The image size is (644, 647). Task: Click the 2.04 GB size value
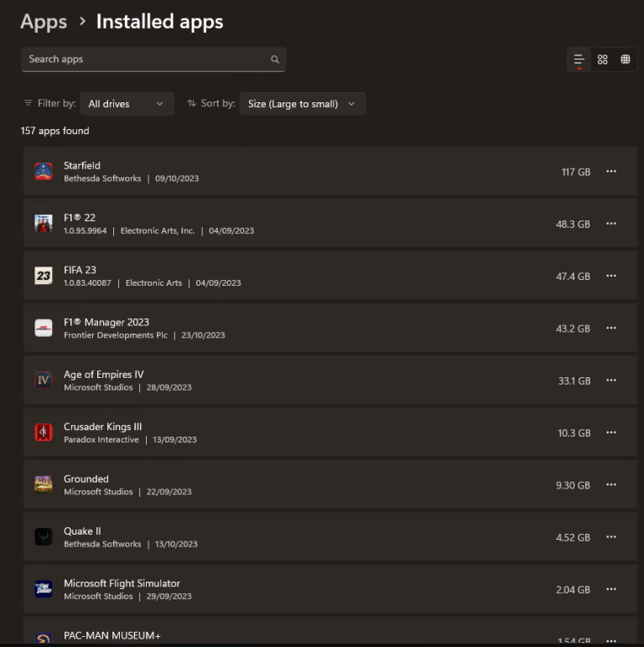pos(573,590)
